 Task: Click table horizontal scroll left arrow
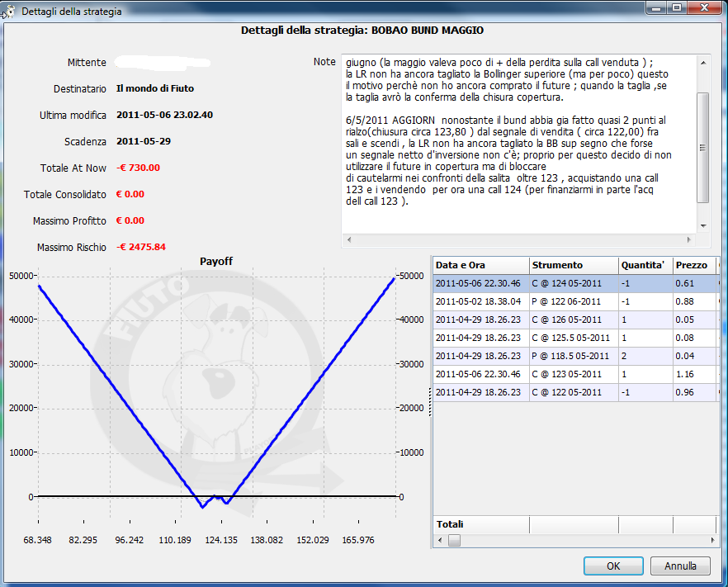point(440,540)
